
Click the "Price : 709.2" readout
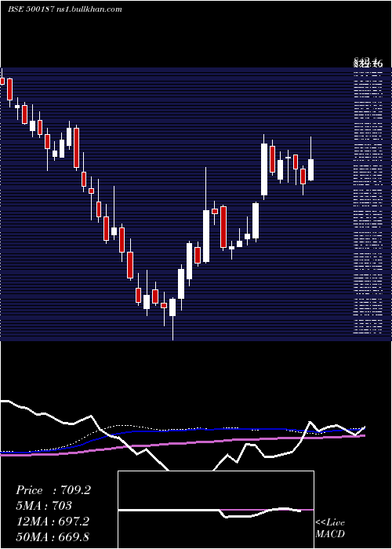[x=53, y=490]
